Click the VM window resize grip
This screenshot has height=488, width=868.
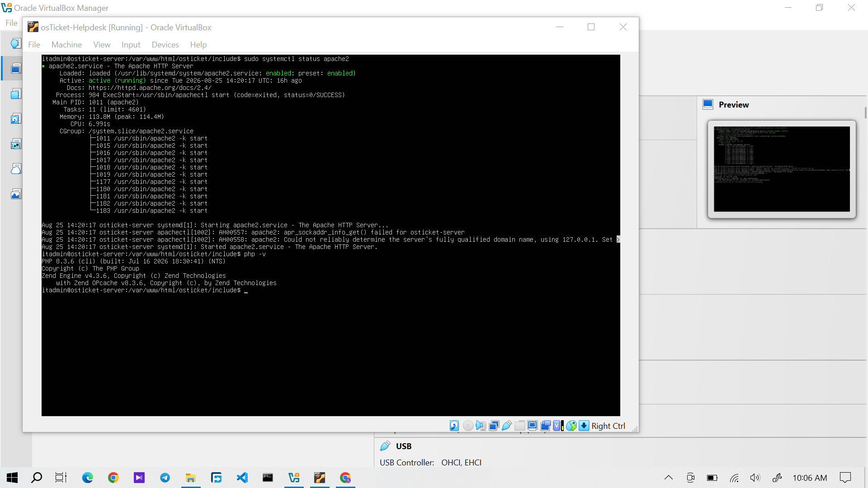(635, 429)
